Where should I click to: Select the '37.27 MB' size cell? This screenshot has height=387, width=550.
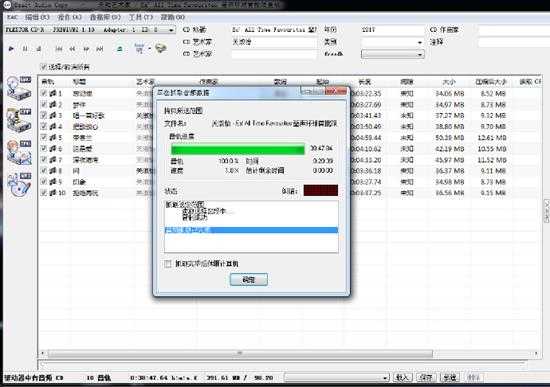pyautogui.click(x=449, y=115)
